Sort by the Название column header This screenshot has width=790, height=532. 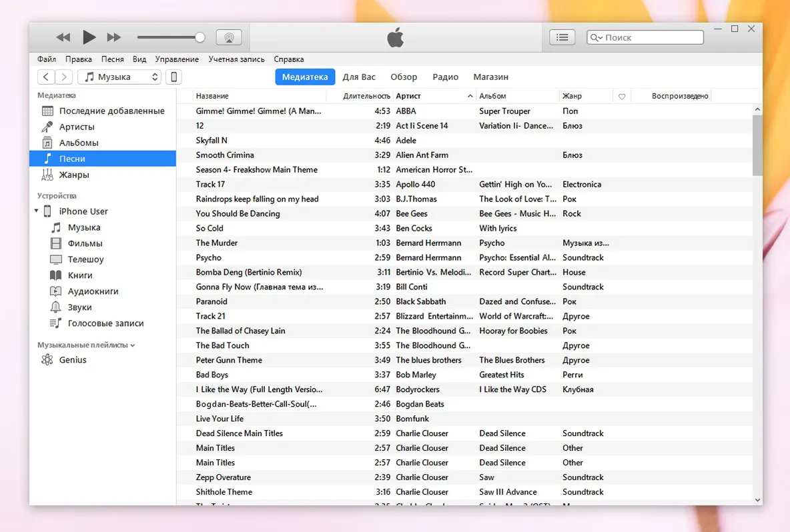[260, 95]
